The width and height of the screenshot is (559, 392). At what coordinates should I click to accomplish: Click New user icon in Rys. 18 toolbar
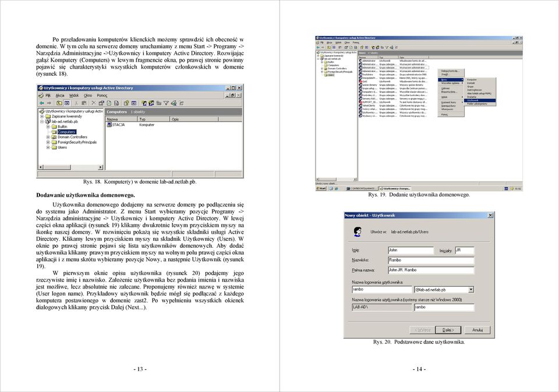(x=144, y=104)
